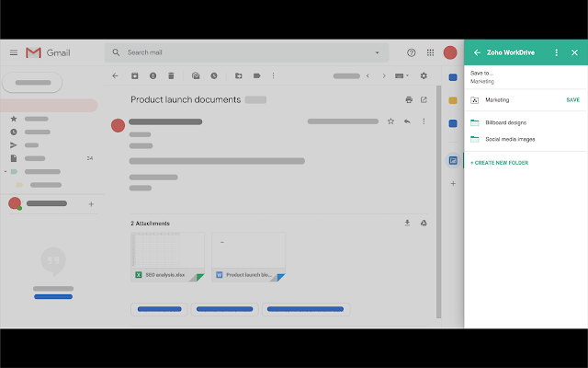Screen dimensions: 588x368
Task: Go back to inbox arrow
Action: tap(115, 75)
